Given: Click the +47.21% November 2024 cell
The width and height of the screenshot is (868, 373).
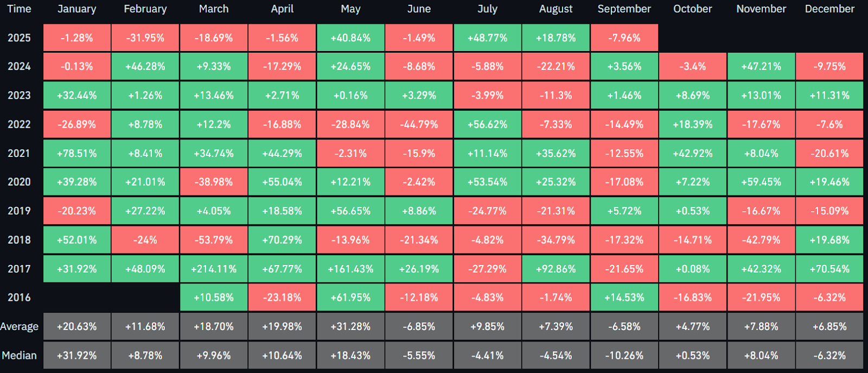Looking at the screenshot, I should click(761, 67).
